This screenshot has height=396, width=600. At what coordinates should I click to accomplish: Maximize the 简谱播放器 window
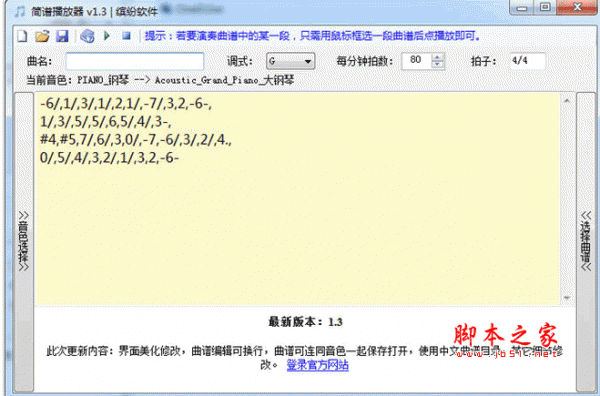[x=545, y=8]
